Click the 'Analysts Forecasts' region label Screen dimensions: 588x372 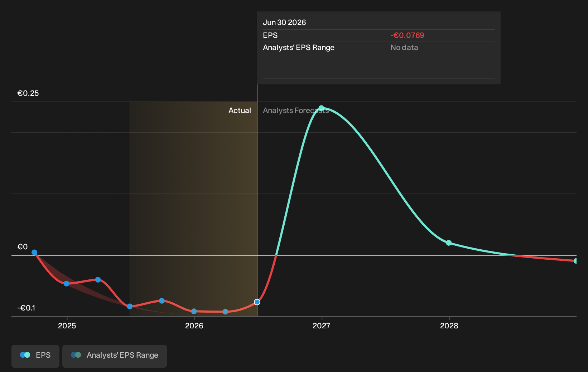click(x=296, y=111)
